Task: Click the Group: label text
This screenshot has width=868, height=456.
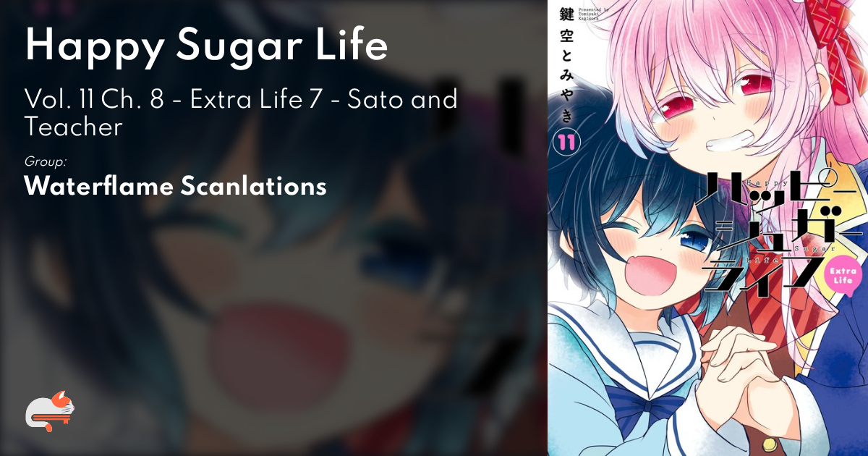Action: click(x=46, y=161)
